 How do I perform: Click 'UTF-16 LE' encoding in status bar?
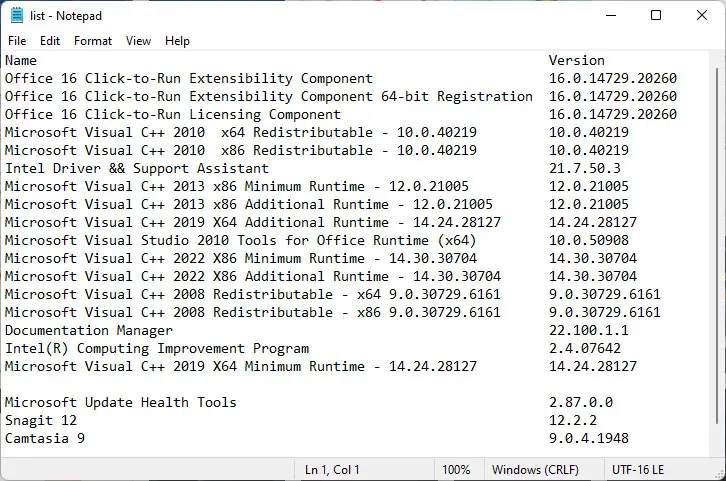(x=638, y=470)
